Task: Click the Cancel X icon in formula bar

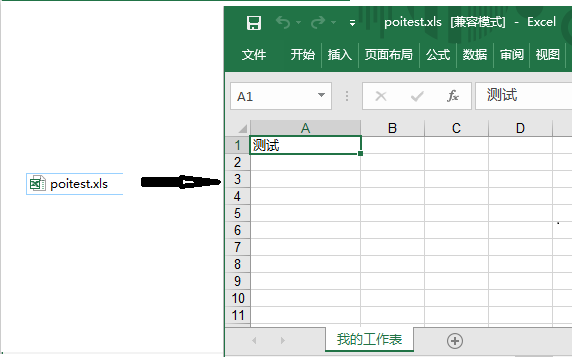Action: [381, 96]
